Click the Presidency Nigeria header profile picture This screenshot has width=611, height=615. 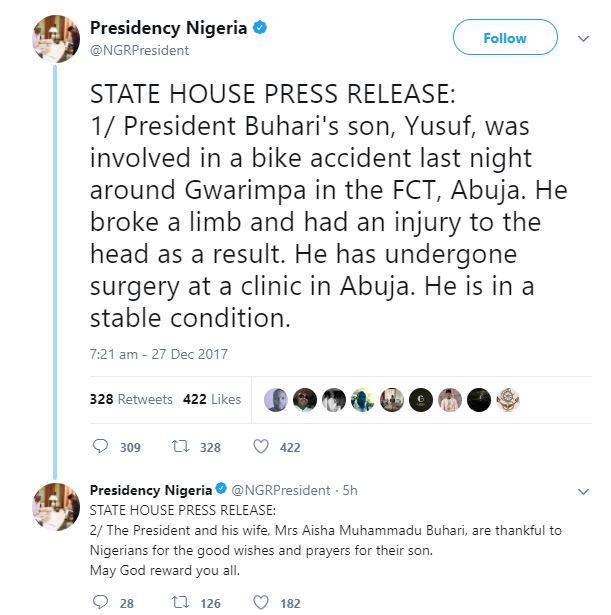56,39
